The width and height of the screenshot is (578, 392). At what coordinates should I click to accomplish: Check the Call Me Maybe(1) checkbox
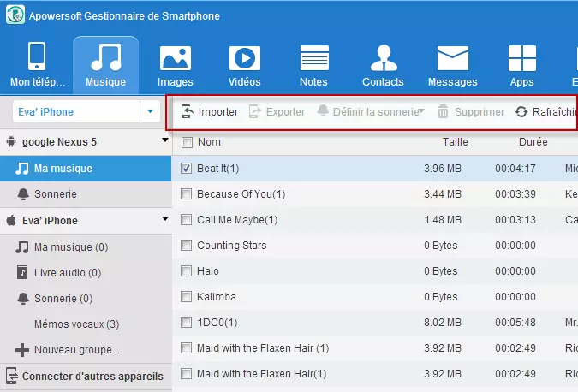coord(186,220)
